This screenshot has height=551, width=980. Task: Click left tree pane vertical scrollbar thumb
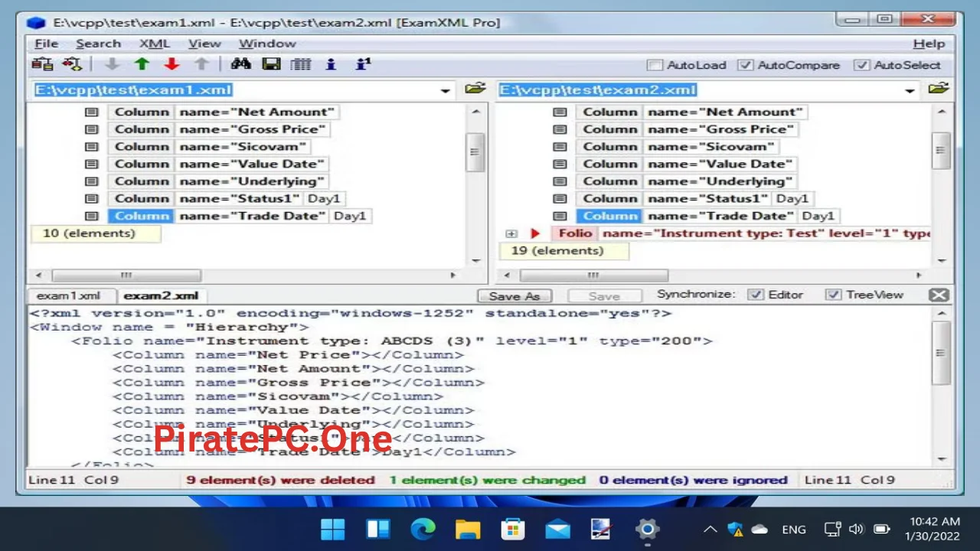pyautogui.click(x=475, y=151)
